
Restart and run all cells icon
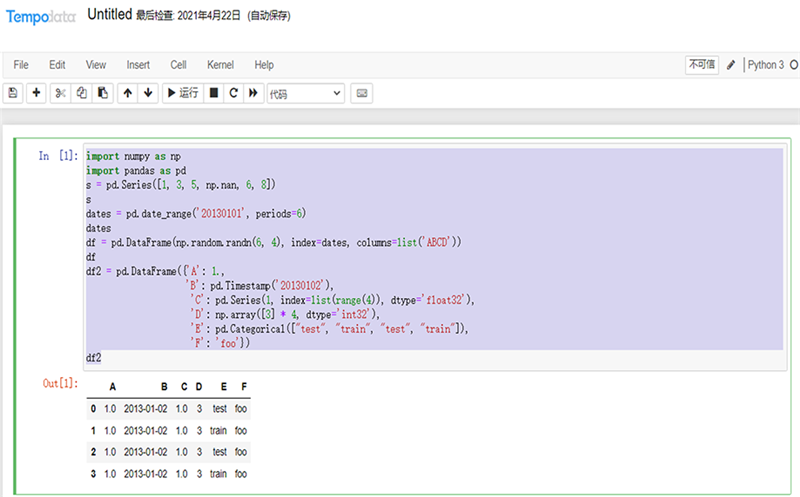click(x=253, y=93)
